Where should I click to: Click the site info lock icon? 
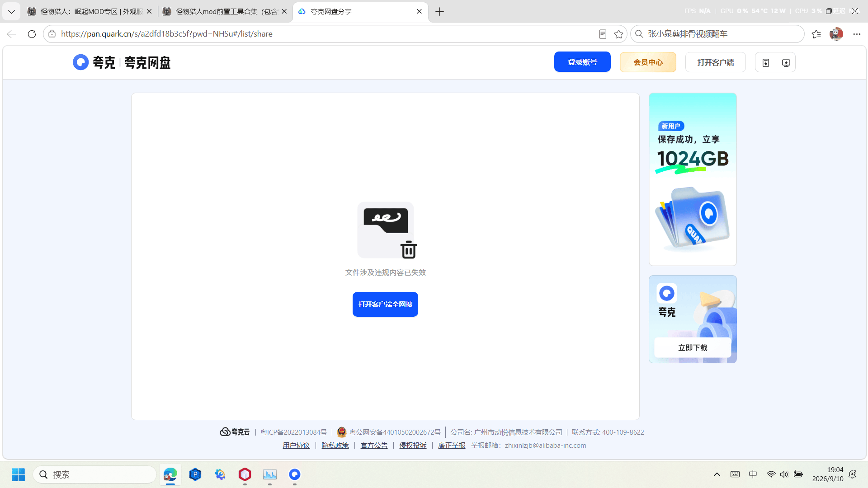pyautogui.click(x=52, y=34)
